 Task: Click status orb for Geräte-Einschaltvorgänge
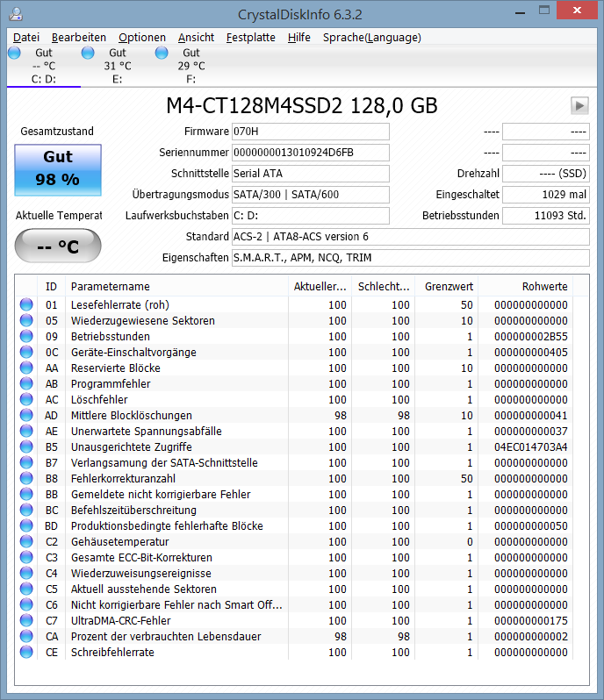[26, 352]
